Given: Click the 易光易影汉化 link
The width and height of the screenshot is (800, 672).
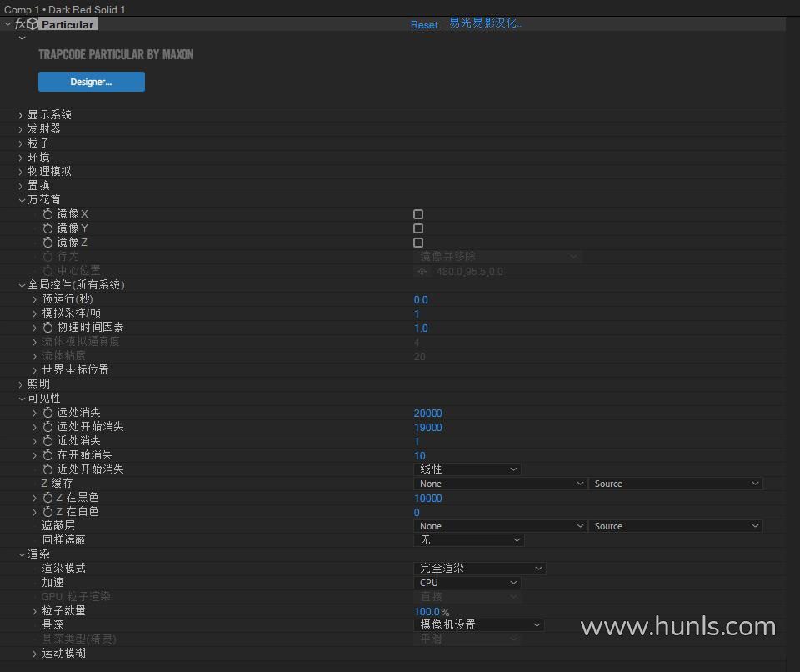Looking at the screenshot, I should point(485,23).
